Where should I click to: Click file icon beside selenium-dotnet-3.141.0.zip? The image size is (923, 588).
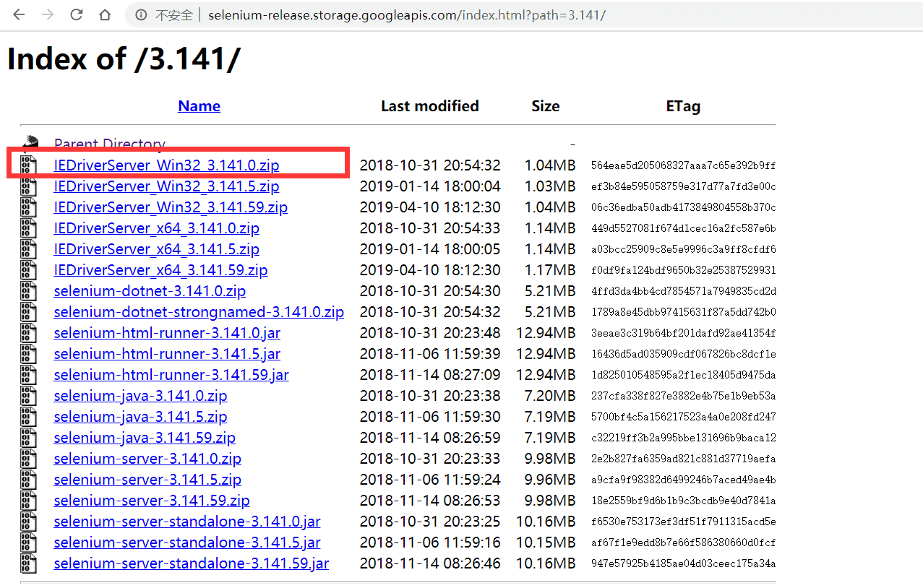(x=28, y=291)
